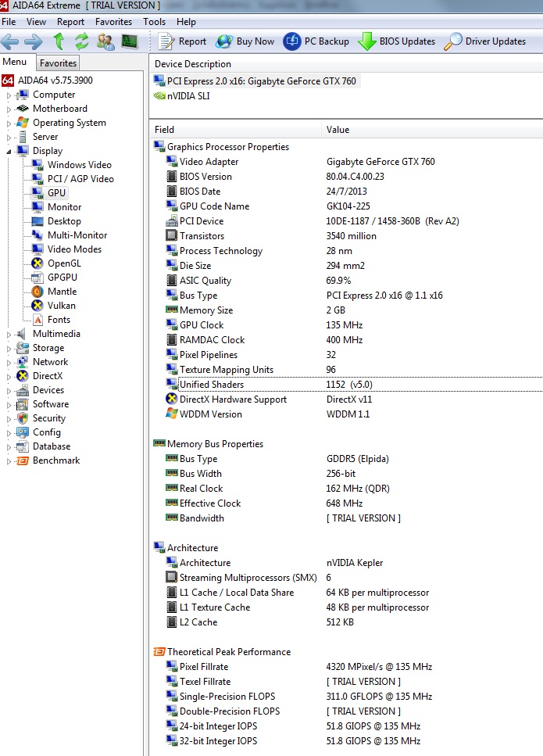Expand the Multimedia tree node
This screenshot has width=543, height=756.
[x=9, y=334]
